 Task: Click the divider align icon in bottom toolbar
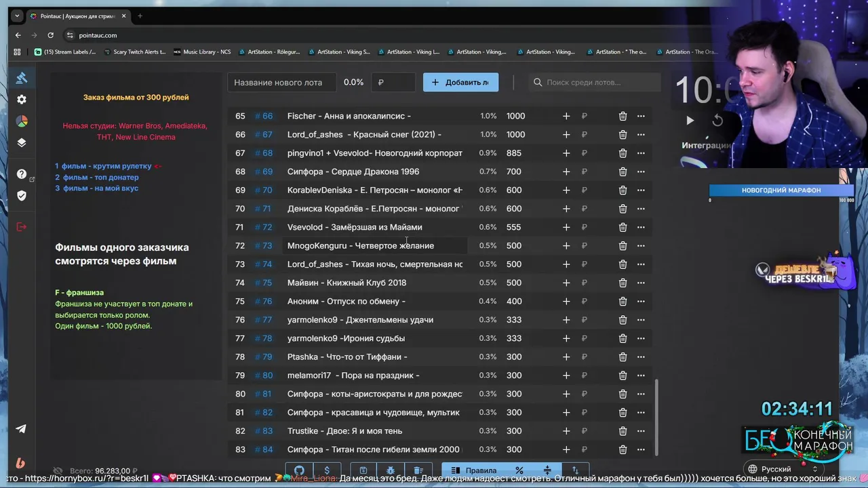pos(547,470)
